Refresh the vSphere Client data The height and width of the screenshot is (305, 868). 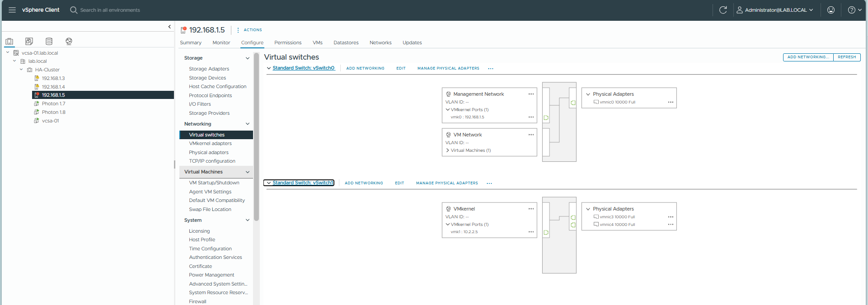tap(723, 10)
